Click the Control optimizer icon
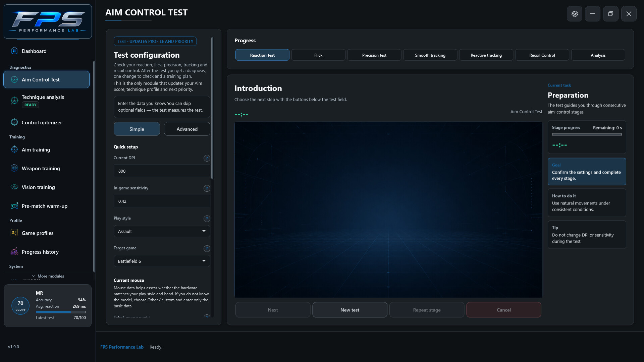 [14, 122]
